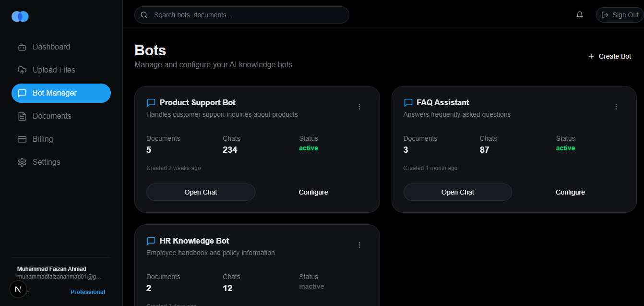Click the Next.js dev tools badge
This screenshot has width=644, height=306.
[x=18, y=289]
